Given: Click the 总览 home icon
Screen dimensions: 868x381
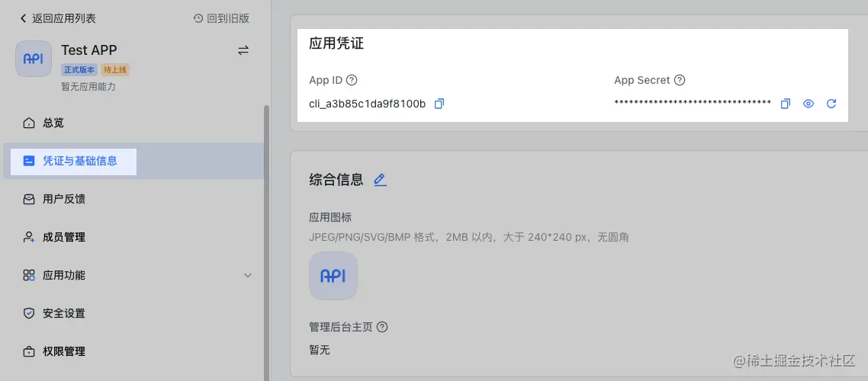Looking at the screenshot, I should (29, 123).
